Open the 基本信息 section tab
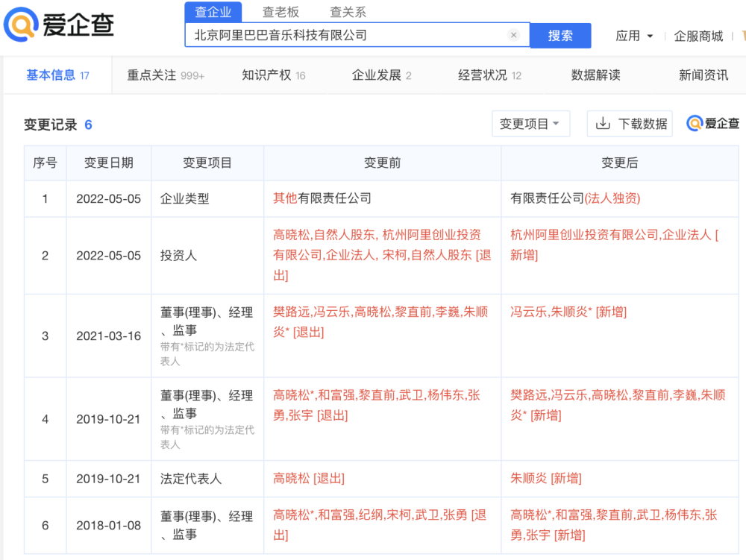This screenshot has width=746, height=560. tap(57, 75)
